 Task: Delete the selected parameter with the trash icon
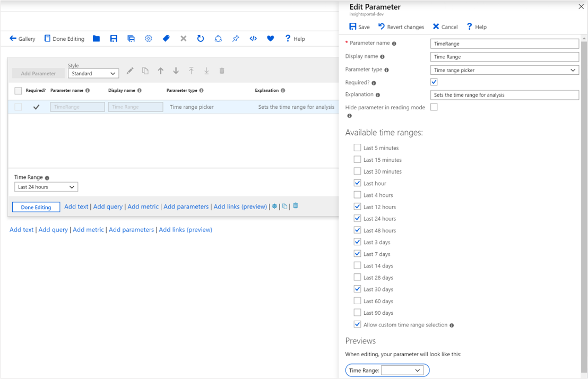[x=221, y=70]
